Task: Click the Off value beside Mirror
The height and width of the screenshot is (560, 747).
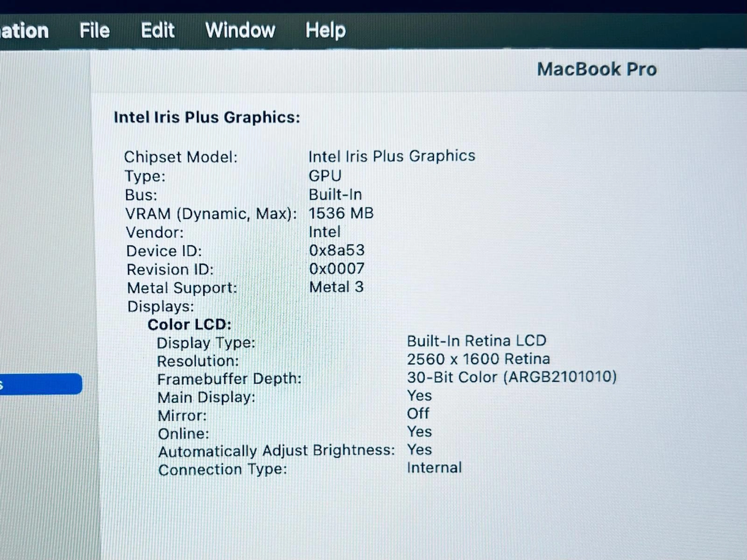Action: (418, 413)
